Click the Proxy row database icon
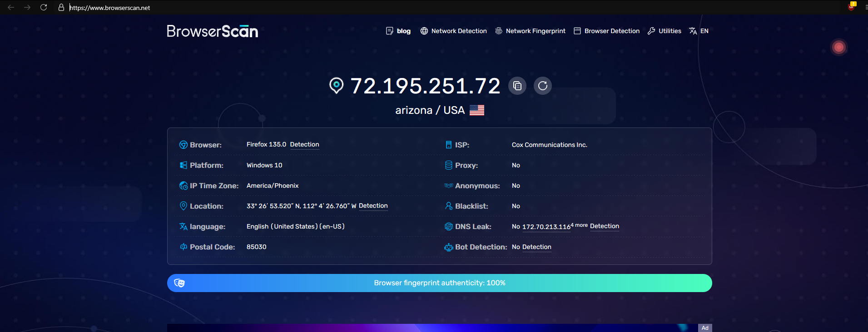The height and width of the screenshot is (332, 868). tap(449, 165)
